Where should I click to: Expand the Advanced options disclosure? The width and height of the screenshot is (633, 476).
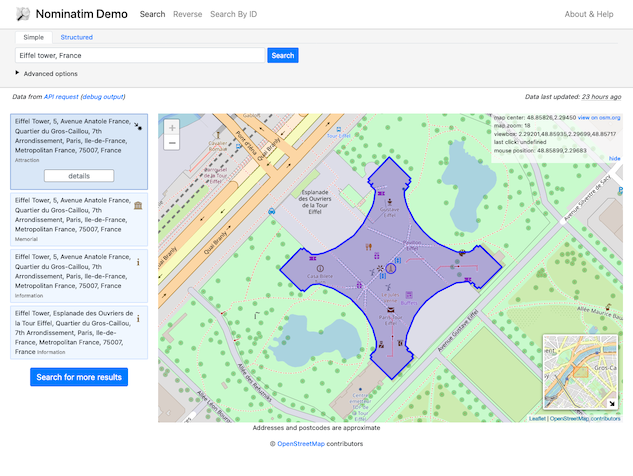pyautogui.click(x=46, y=73)
